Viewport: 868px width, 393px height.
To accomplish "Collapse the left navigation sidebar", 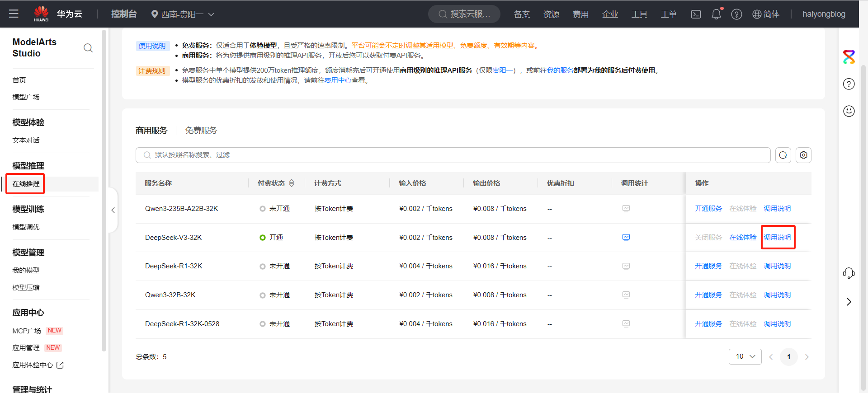I will (113, 210).
